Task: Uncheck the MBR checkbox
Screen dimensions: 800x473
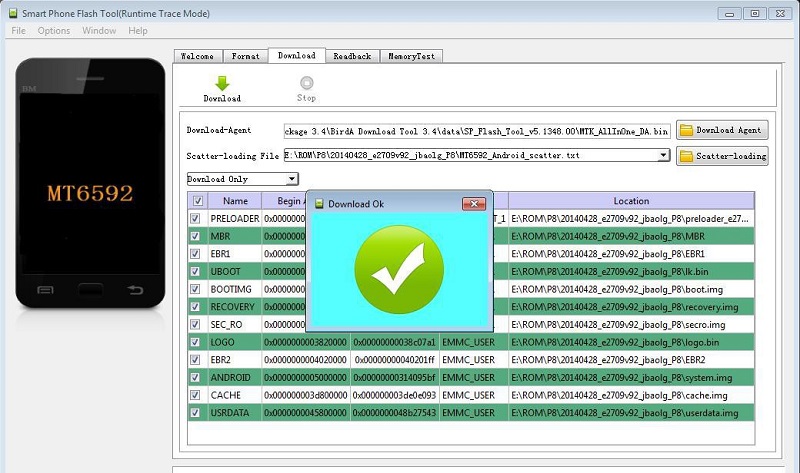Action: [195, 236]
